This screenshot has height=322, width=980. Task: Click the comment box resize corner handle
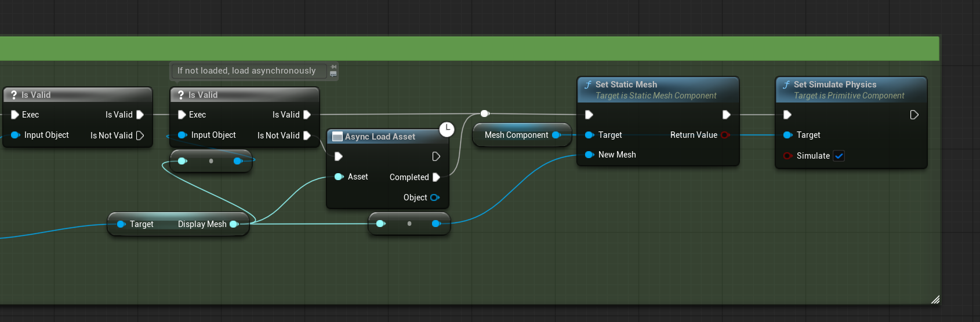pyautogui.click(x=935, y=299)
